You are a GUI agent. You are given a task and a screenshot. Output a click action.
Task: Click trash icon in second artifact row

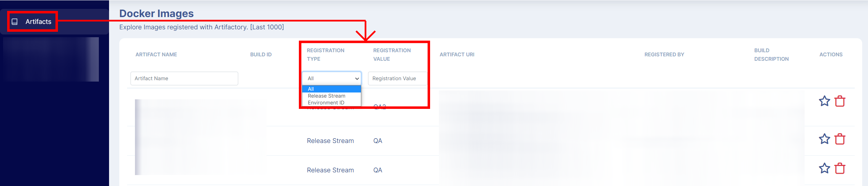coord(840,139)
